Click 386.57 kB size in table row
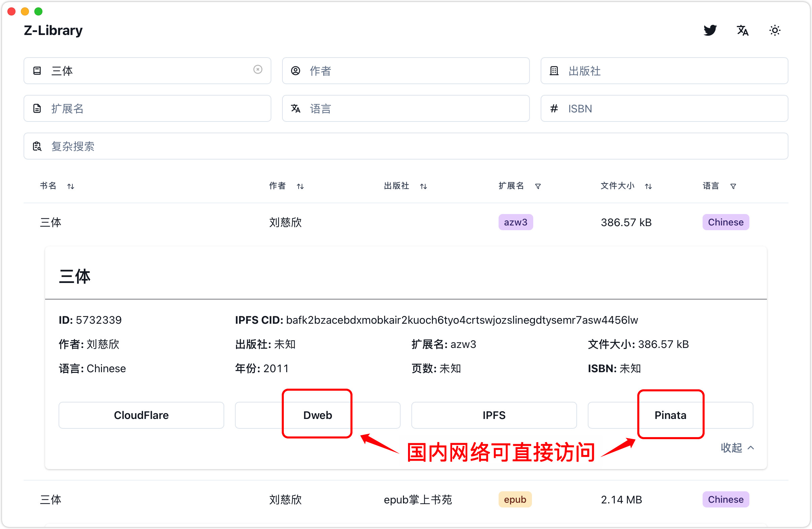The image size is (812, 529). pyautogui.click(x=626, y=222)
